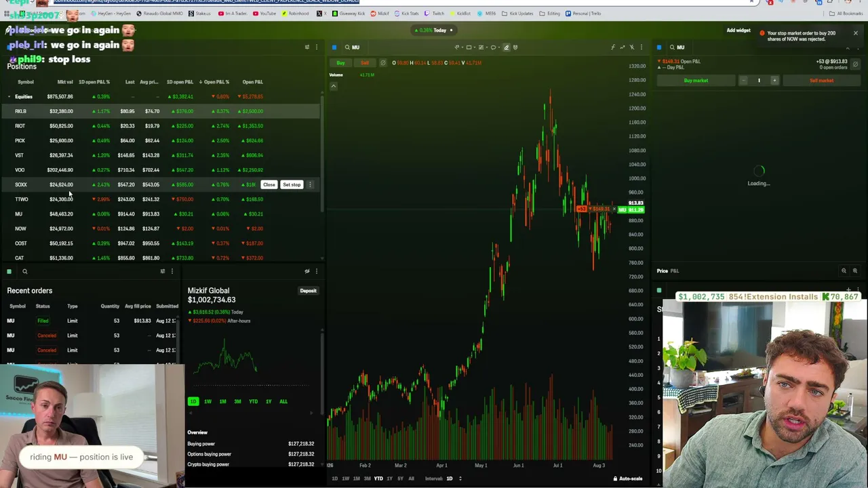This screenshot has width=868, height=488.
Task: Open the chart Interval 1D dropdown
Action: pos(453,479)
